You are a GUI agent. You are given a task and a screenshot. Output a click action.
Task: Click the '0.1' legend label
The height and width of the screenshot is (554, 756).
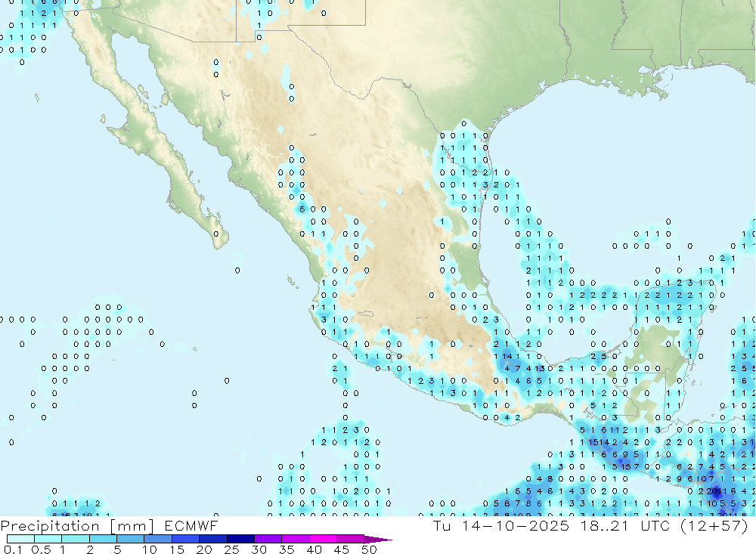tap(13, 549)
